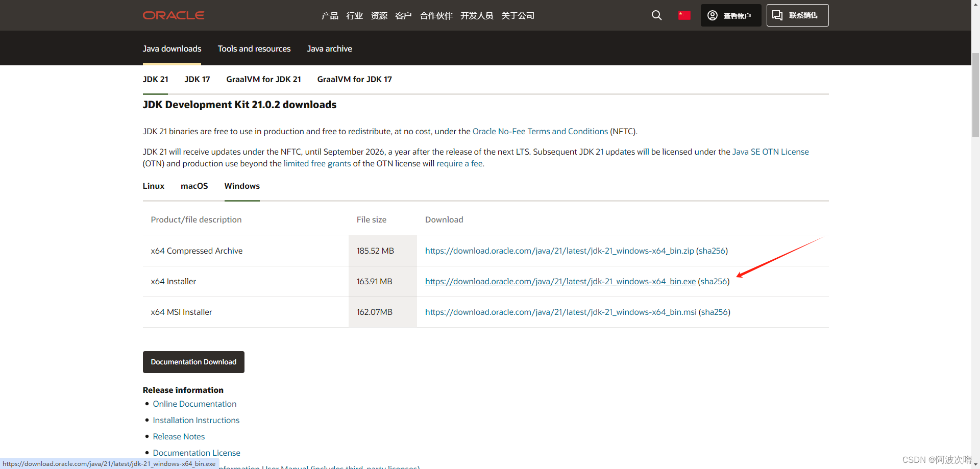Screen dimensions: 980x469
Task: Open the Java SE OTN License link
Action: coord(770,152)
